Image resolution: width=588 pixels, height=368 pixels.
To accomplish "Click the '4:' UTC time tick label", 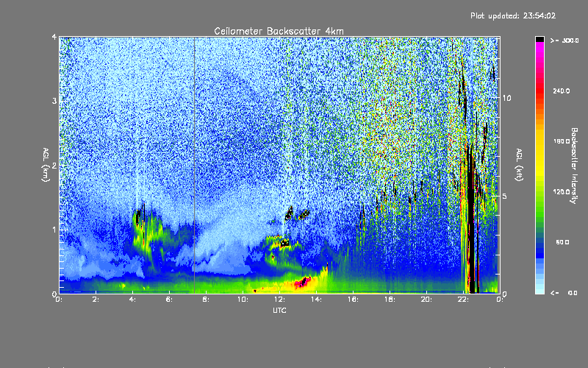I will coord(132,300).
